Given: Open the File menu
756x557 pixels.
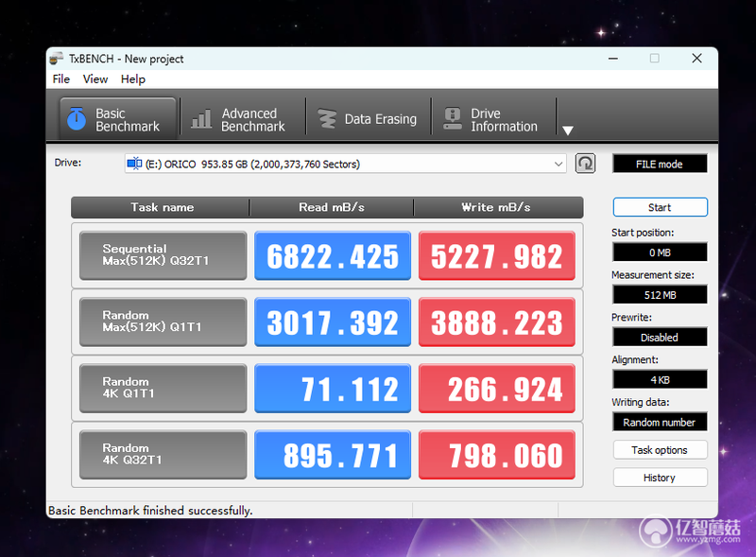Looking at the screenshot, I should (61, 79).
